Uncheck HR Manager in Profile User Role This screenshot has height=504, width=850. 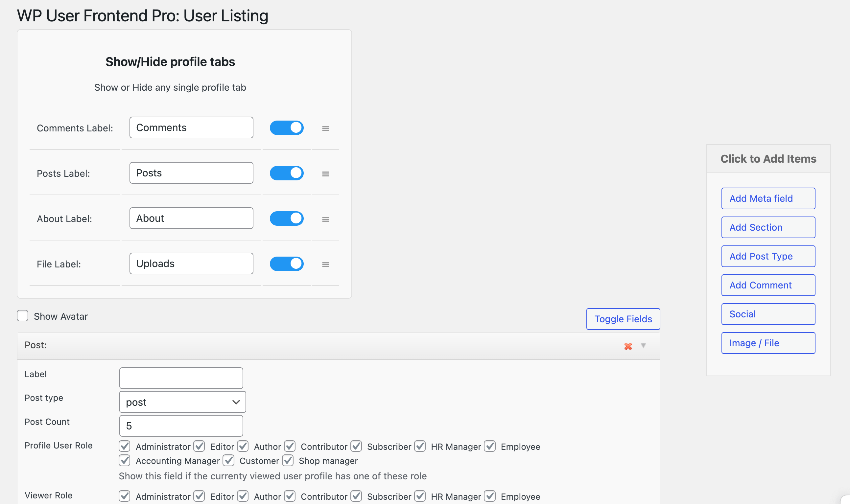(419, 446)
